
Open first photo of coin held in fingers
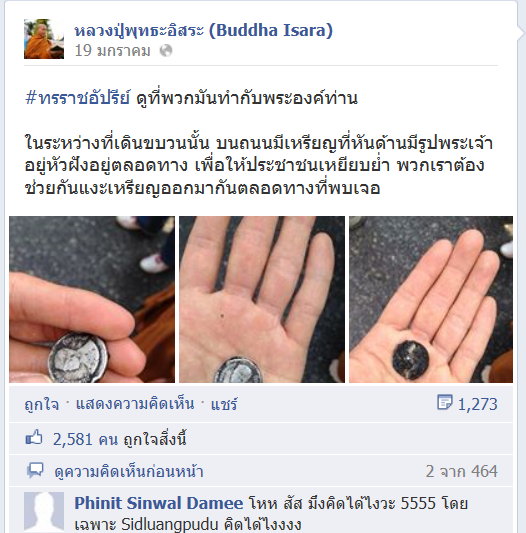(x=92, y=299)
